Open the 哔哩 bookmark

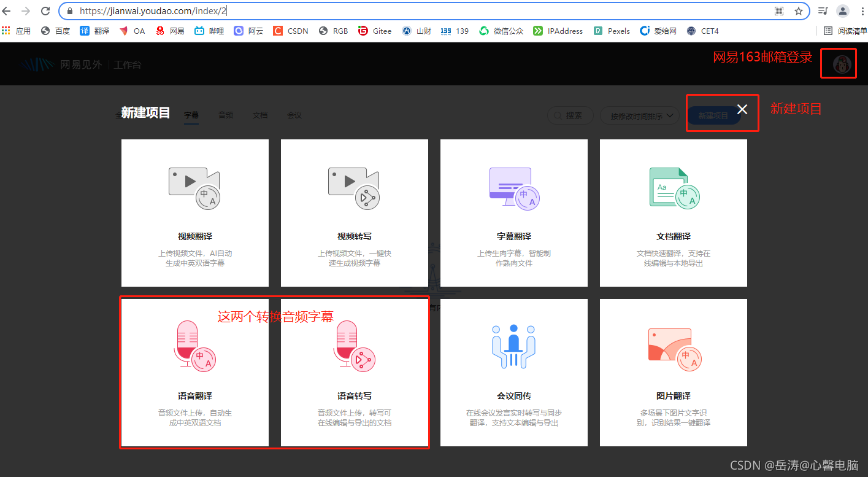click(209, 31)
